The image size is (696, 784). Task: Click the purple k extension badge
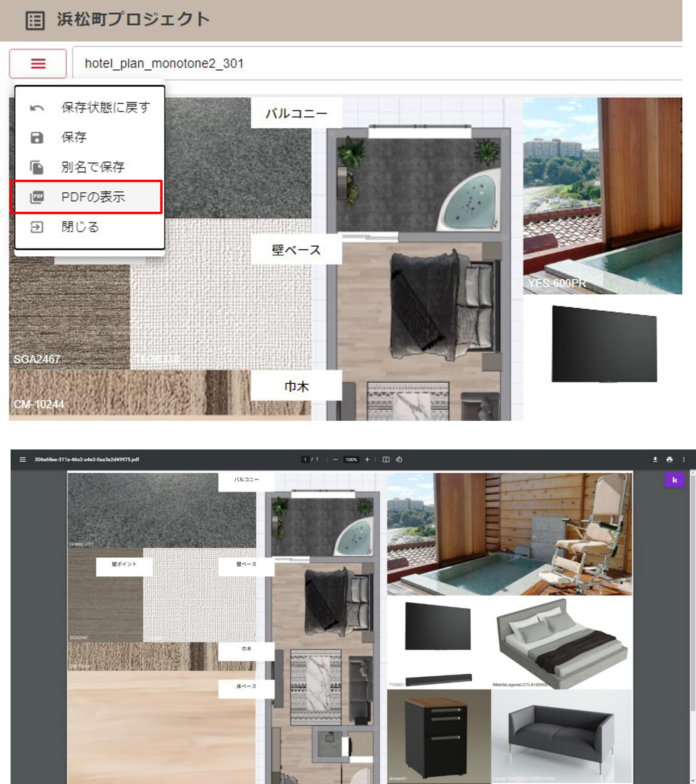pyautogui.click(x=675, y=480)
